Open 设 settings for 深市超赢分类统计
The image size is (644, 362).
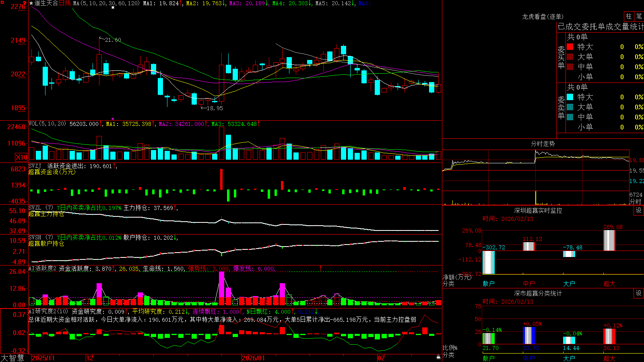point(639,293)
